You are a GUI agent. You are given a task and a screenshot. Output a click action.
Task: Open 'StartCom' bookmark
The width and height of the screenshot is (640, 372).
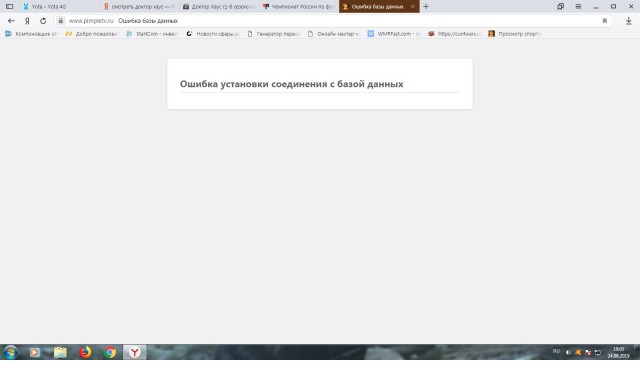(x=152, y=34)
